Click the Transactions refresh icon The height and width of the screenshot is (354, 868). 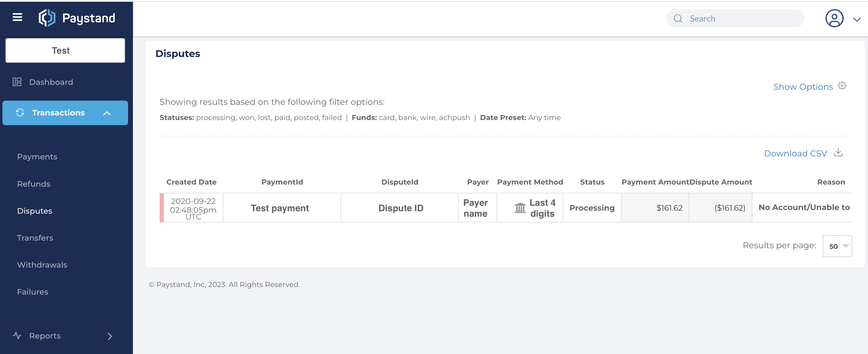20,113
